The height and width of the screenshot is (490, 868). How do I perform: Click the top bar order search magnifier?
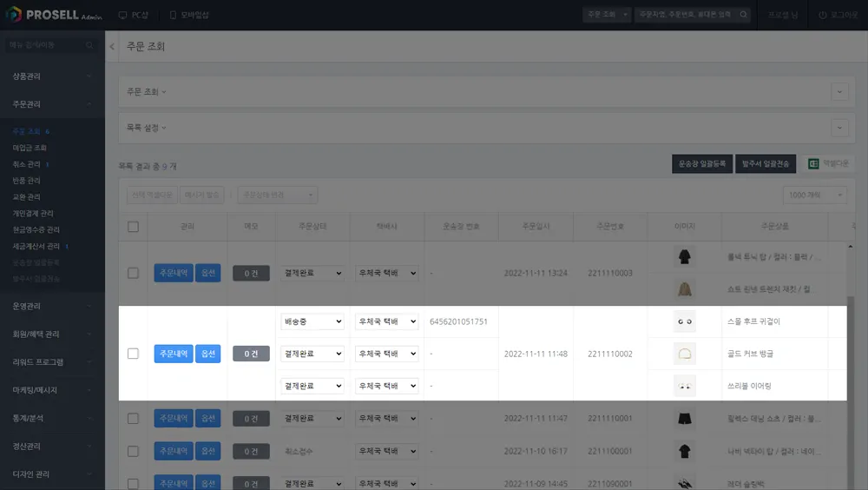744,15
